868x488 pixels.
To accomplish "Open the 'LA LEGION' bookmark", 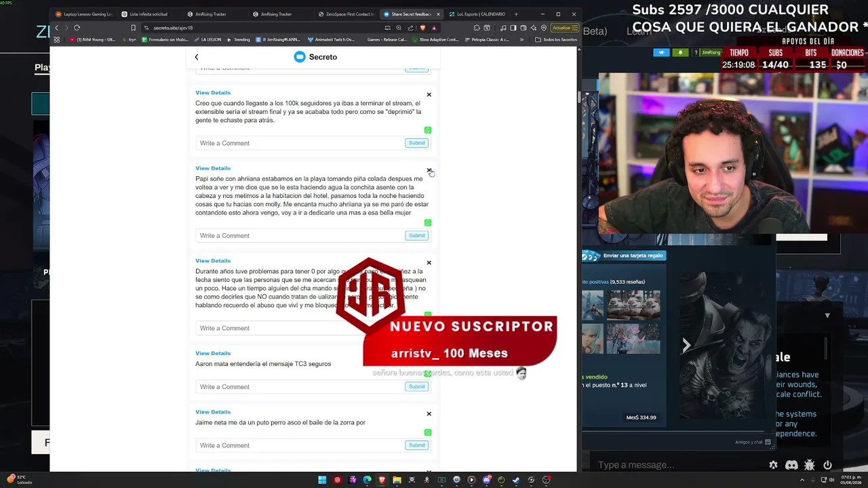I will click(207, 40).
